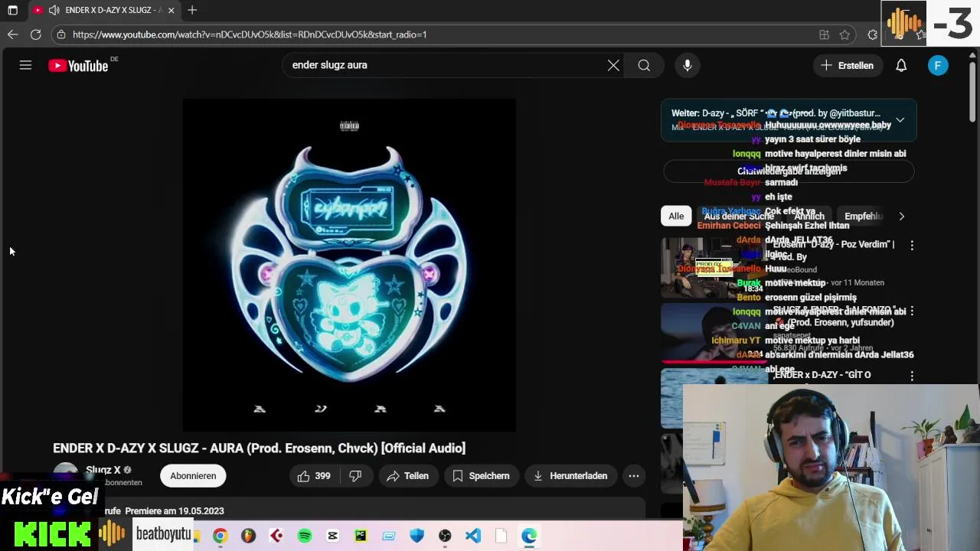The image size is (980, 551).
Task: Show more filter chips with right chevron
Action: coord(901,217)
